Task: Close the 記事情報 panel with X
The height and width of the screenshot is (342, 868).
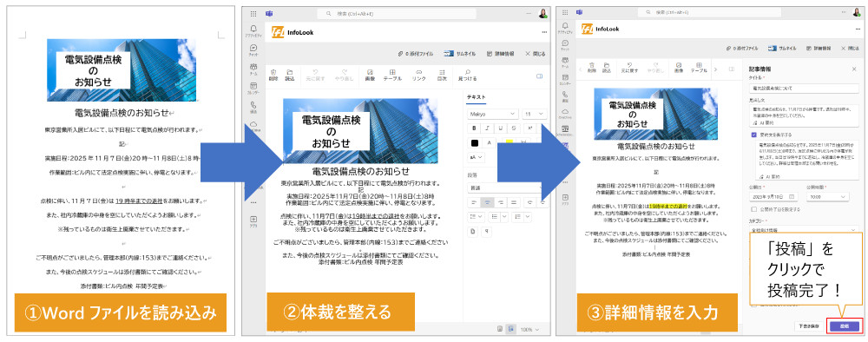Action: coord(853,69)
